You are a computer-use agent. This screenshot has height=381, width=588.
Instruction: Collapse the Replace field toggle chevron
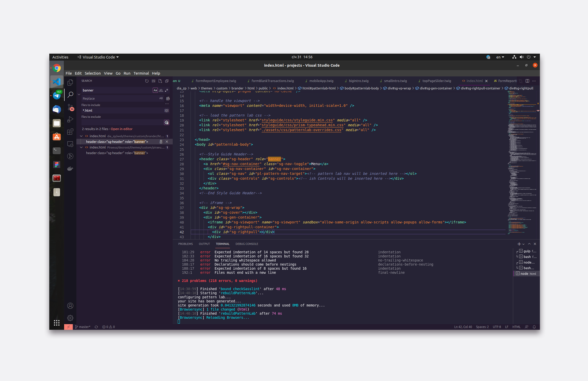coord(79,94)
